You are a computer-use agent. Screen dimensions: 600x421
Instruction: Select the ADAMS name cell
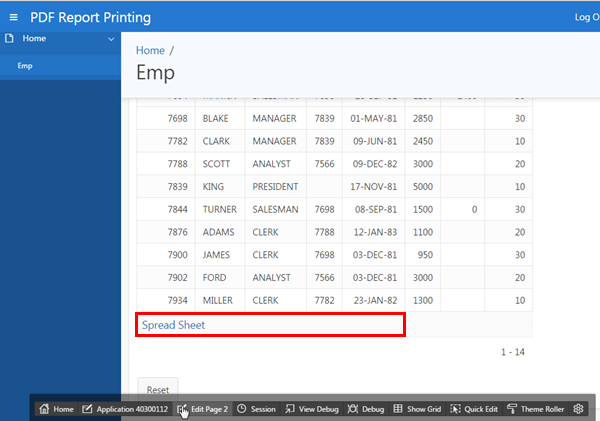pyautogui.click(x=220, y=232)
